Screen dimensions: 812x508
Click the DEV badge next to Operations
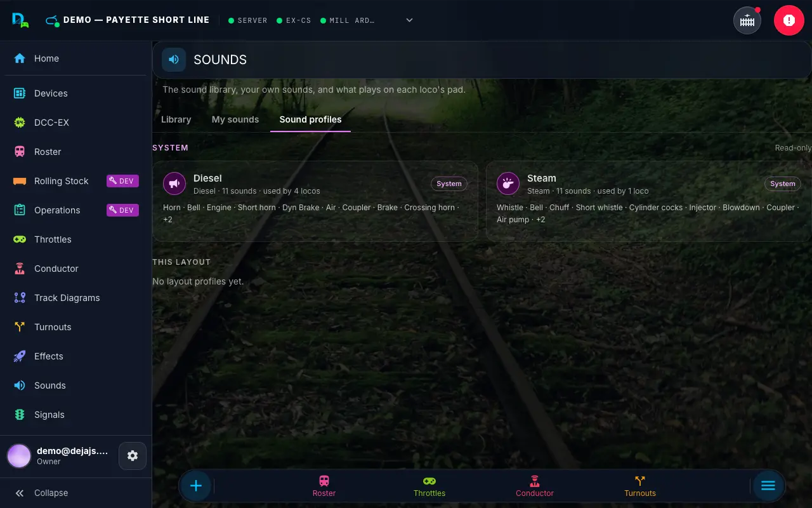click(x=122, y=210)
